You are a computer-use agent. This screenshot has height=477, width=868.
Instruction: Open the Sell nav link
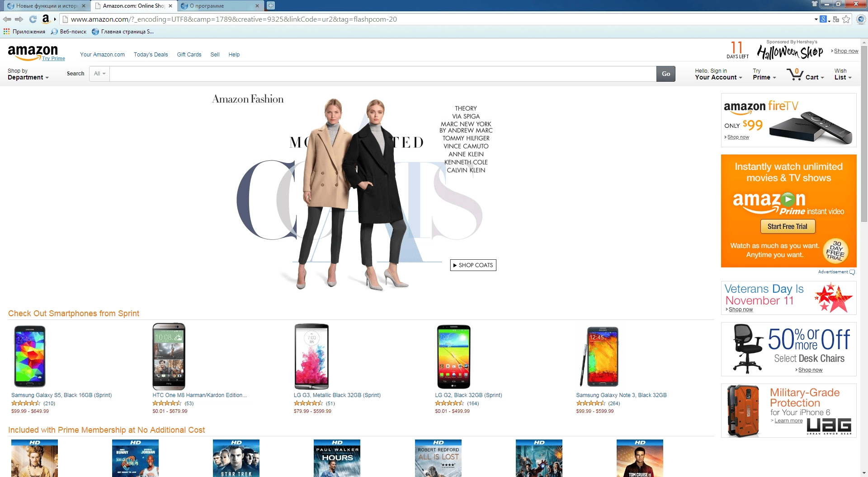(x=215, y=55)
